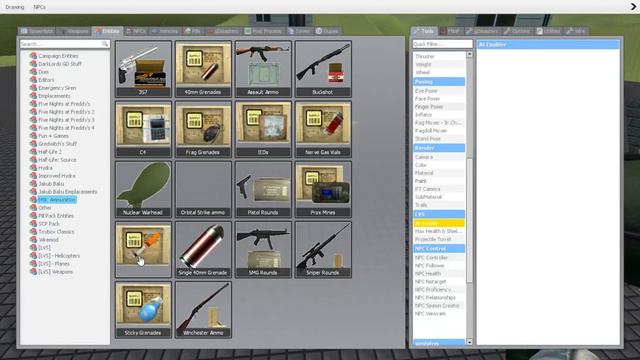Open the Post Process tab
The image size is (640, 360).
(x=263, y=31)
